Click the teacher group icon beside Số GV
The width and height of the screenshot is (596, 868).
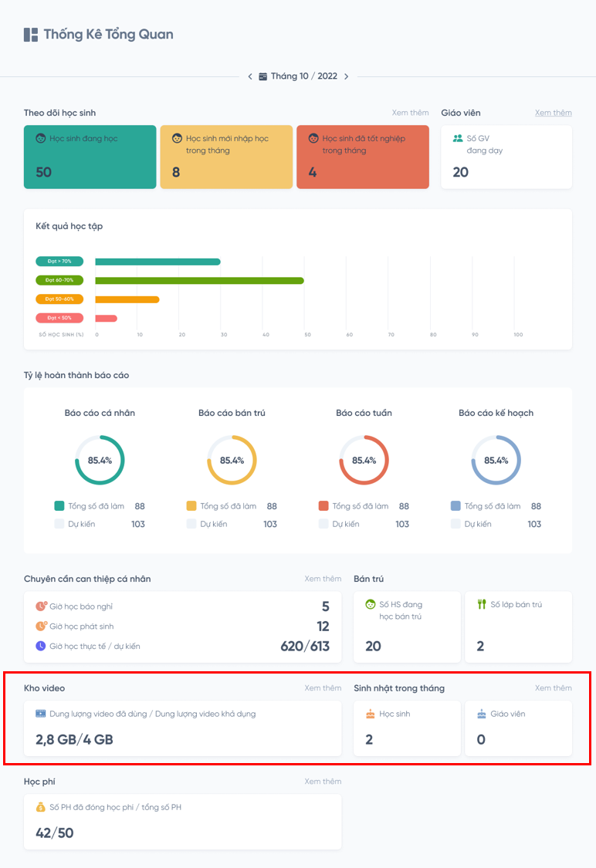458,139
